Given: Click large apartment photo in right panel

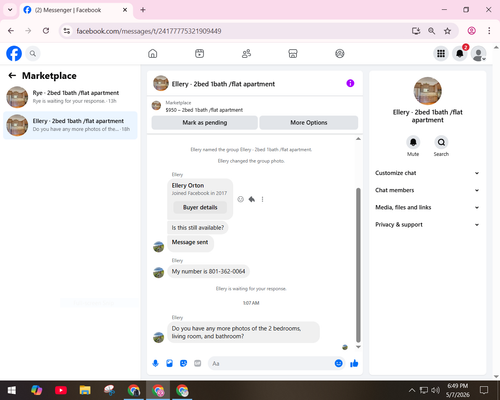Looking at the screenshot, I should pyautogui.click(x=428, y=91).
